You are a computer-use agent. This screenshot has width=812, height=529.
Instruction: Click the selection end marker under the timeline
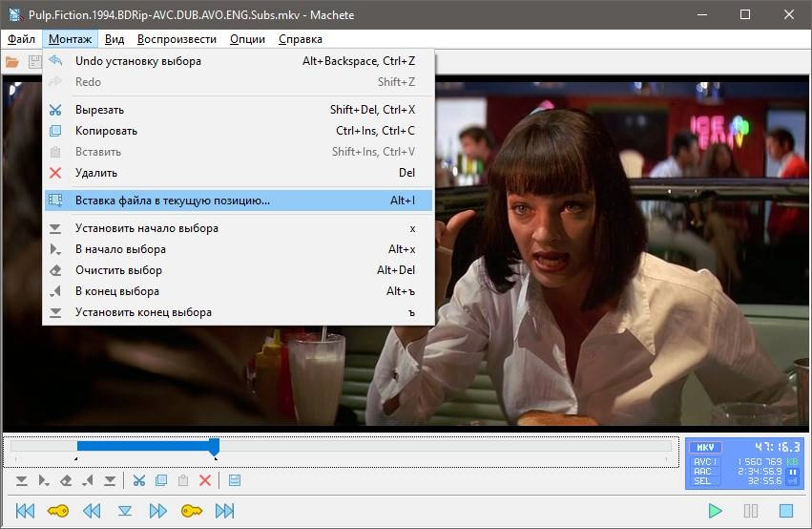pos(216,459)
